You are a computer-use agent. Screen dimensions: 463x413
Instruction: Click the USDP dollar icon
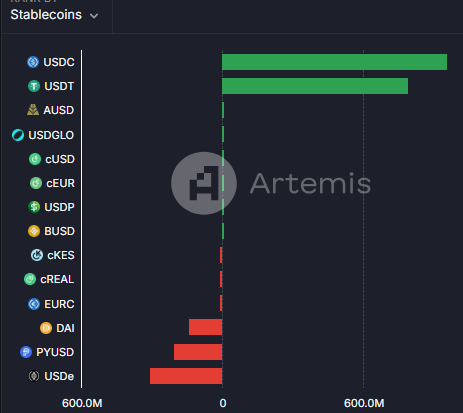click(34, 207)
